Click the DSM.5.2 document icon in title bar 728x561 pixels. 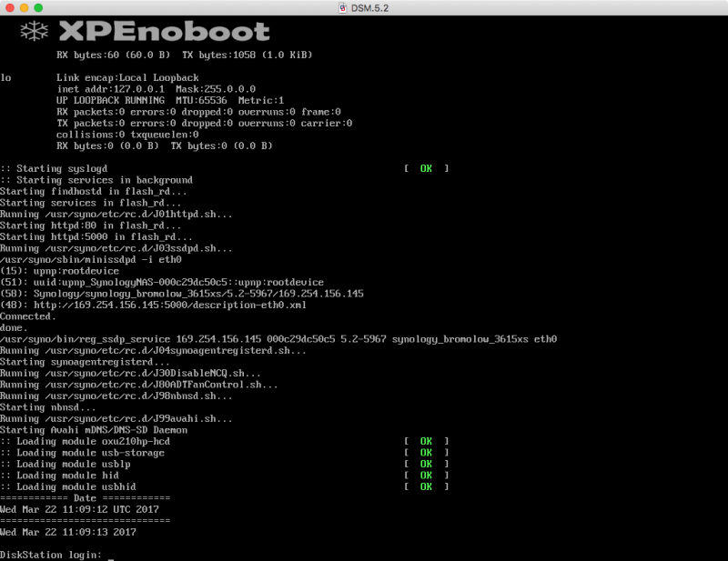tap(342, 8)
